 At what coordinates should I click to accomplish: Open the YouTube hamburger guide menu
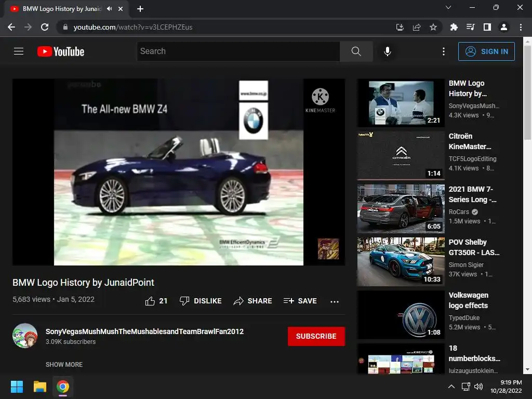coord(19,51)
